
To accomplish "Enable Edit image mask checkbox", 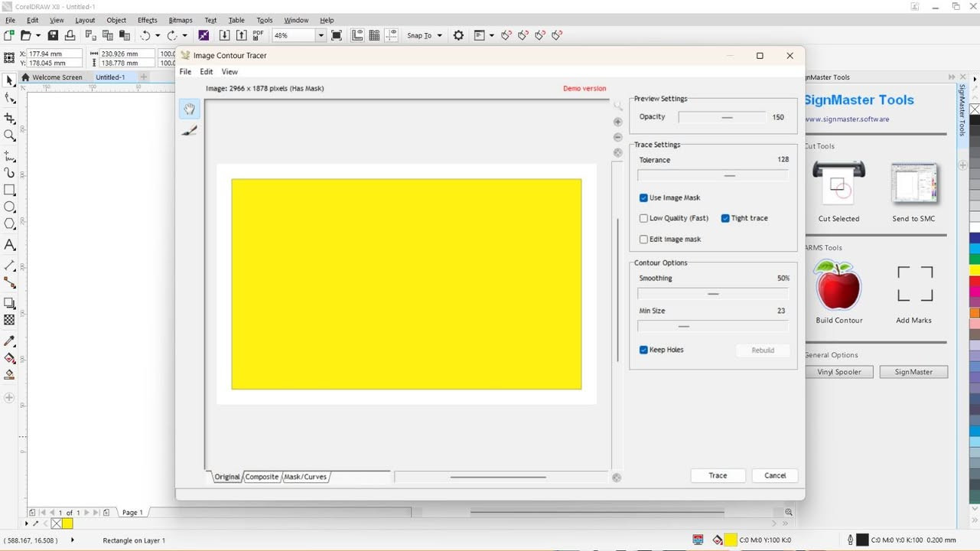I will (x=643, y=239).
